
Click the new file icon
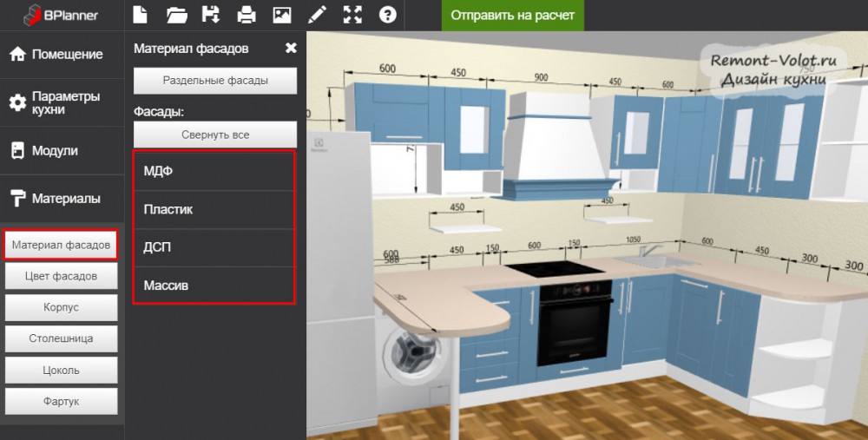coord(141,15)
